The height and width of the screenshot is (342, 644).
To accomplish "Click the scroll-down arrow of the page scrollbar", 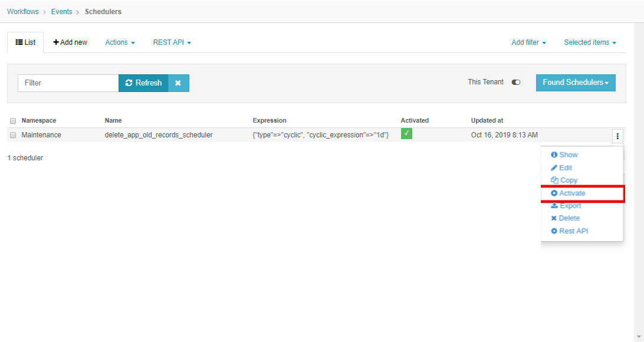I will click(639, 337).
